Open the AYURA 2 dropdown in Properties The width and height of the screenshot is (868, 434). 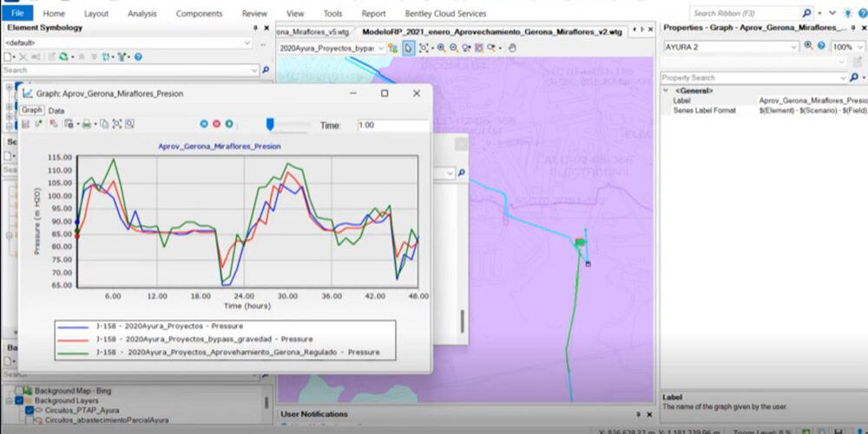pyautogui.click(x=796, y=47)
